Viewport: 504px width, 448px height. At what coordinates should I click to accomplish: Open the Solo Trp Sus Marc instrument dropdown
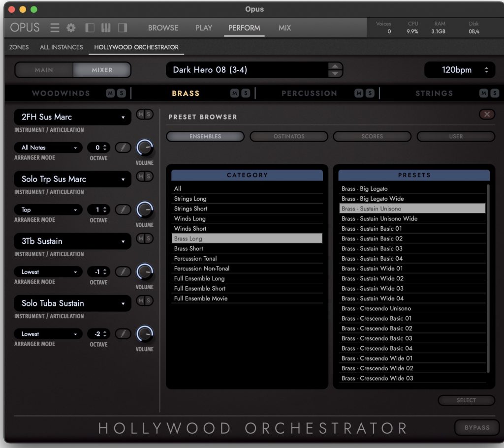tap(72, 179)
